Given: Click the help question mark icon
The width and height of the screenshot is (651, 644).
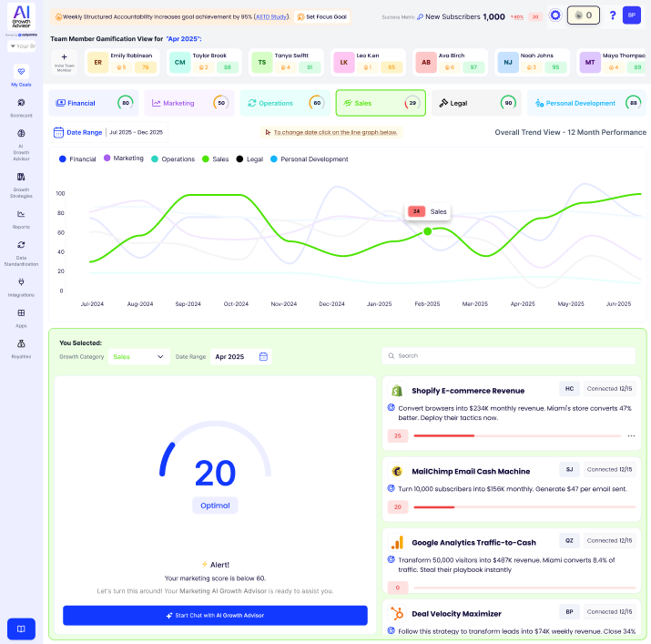Looking at the screenshot, I should (613, 15).
